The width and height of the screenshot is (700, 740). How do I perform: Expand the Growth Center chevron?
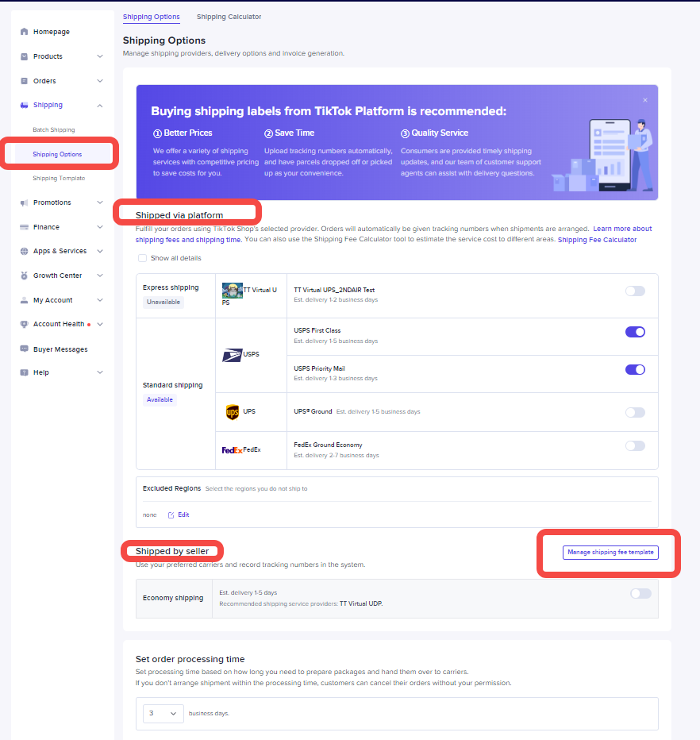[100, 276]
